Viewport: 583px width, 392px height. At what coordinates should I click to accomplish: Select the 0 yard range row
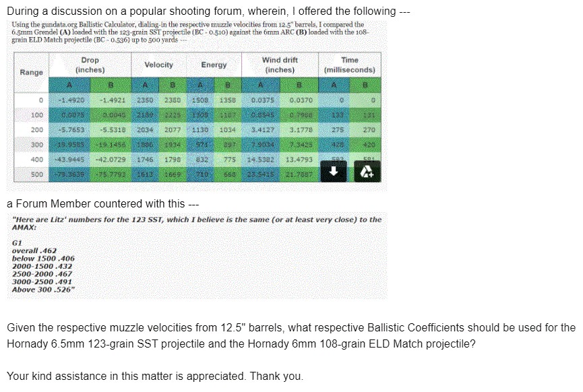197,100
